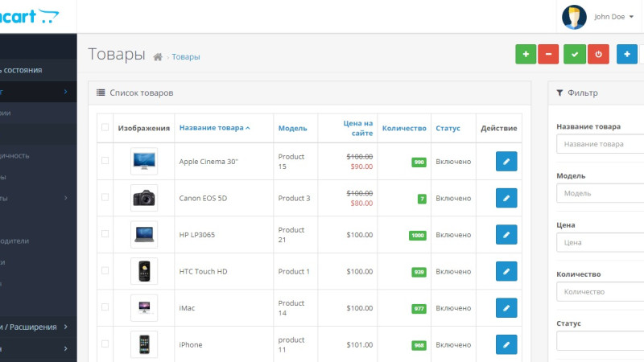Viewport: 644px width, 362px height.
Task: Open the John Doe user dropdown
Action: point(613,17)
